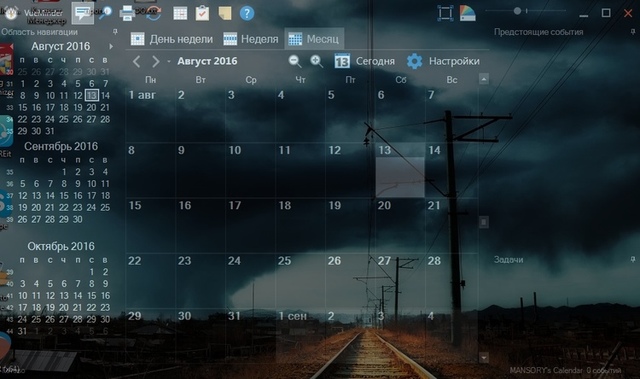This screenshot has height=379, width=640.
Task: Click 'Август 2016' mini calendar title
Action: (x=61, y=47)
